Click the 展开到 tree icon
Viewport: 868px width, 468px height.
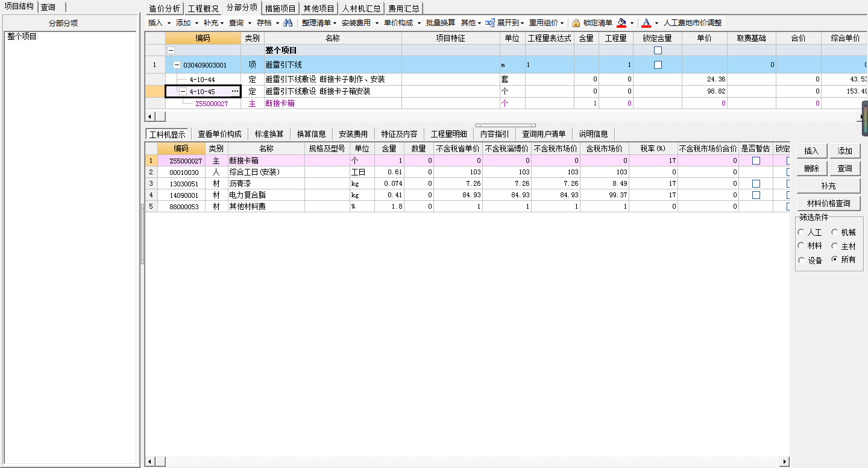coord(490,23)
